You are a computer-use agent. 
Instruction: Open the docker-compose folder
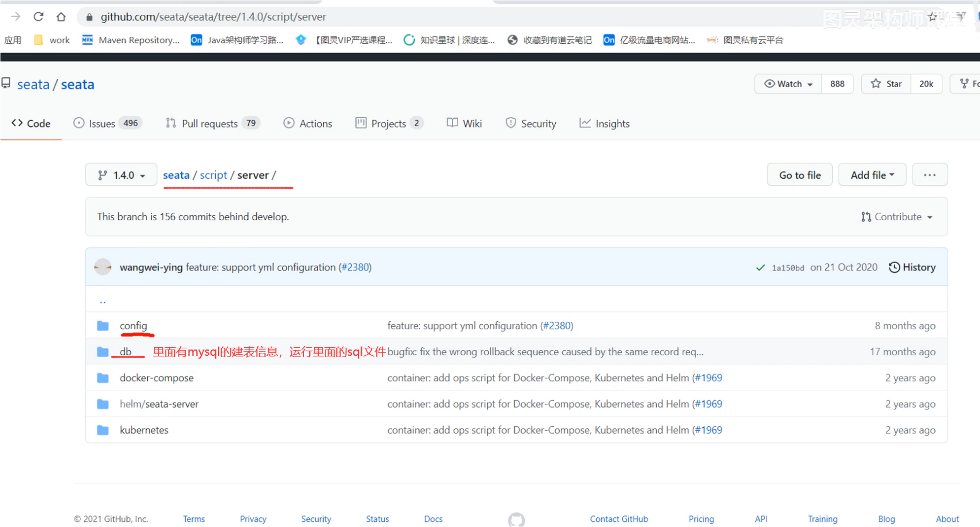(x=157, y=378)
